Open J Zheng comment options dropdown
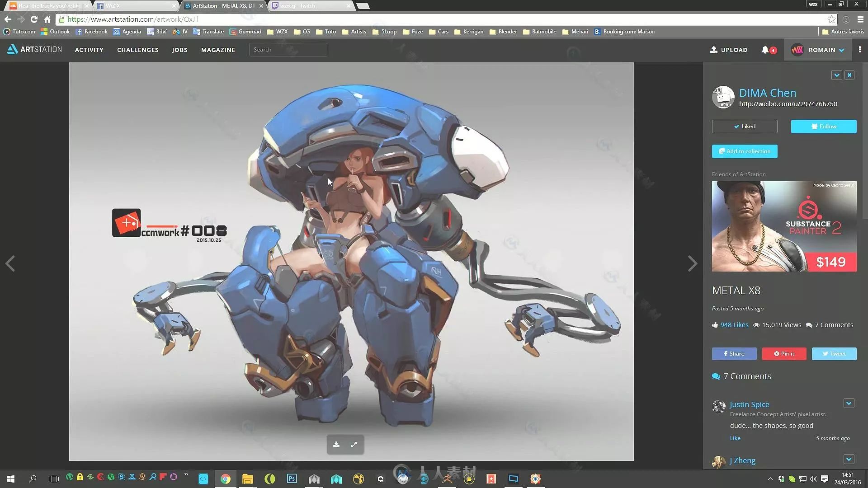This screenshot has height=488, width=868. coord(849,459)
